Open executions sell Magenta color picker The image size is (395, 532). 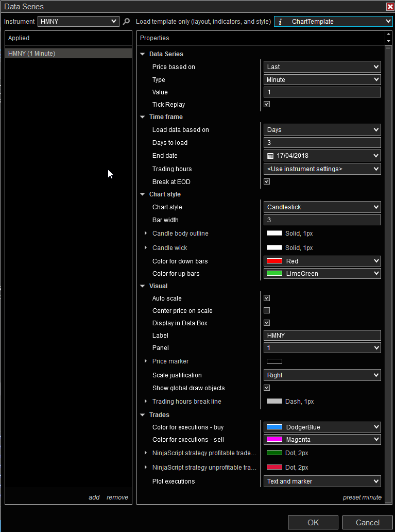322,439
